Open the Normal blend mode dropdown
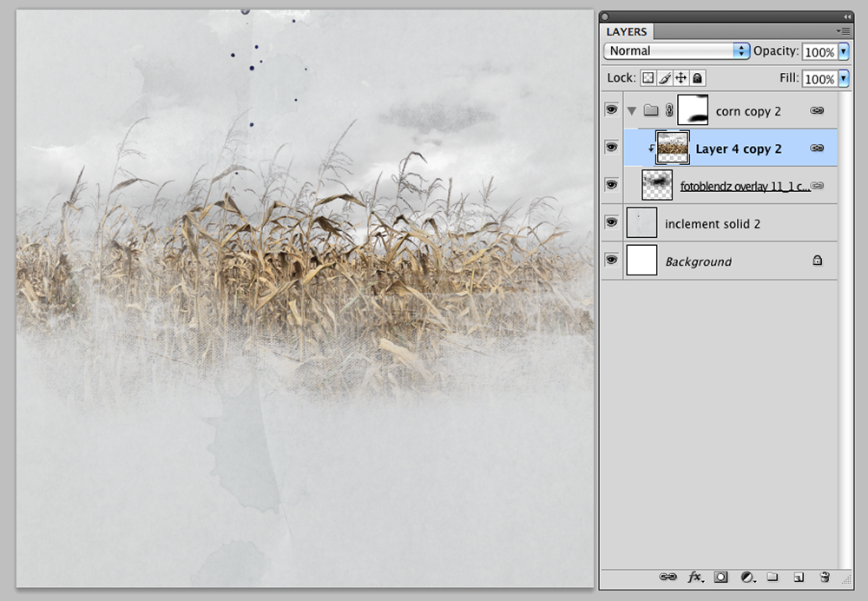This screenshot has width=868, height=601. [x=676, y=51]
